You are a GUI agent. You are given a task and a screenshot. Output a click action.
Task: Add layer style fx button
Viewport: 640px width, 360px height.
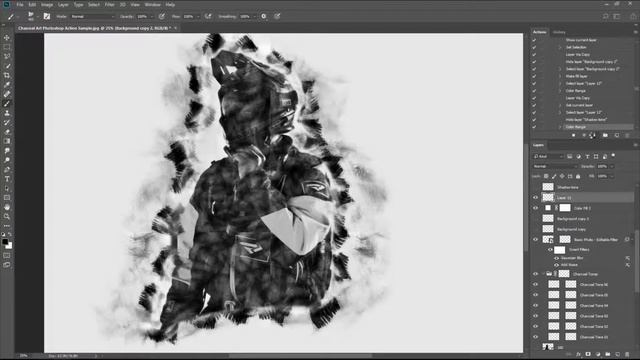578,355
